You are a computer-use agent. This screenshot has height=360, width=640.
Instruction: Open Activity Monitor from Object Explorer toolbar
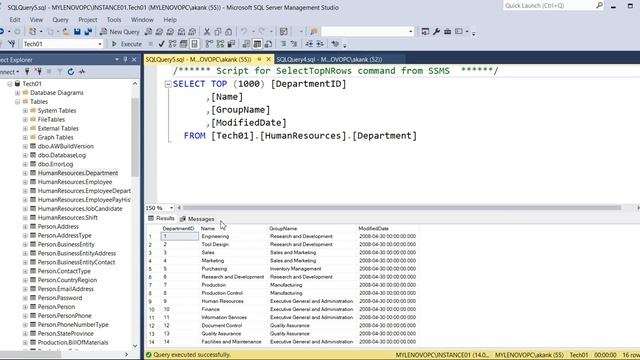click(x=82, y=72)
